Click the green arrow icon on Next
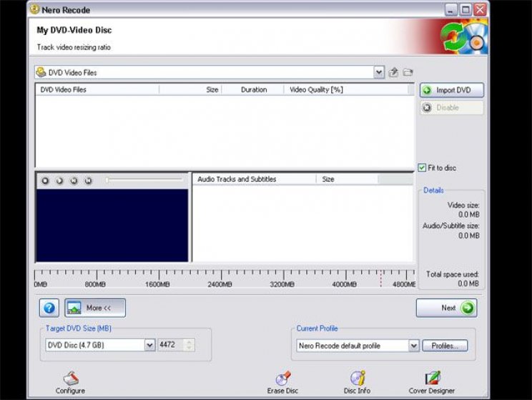 (468, 308)
